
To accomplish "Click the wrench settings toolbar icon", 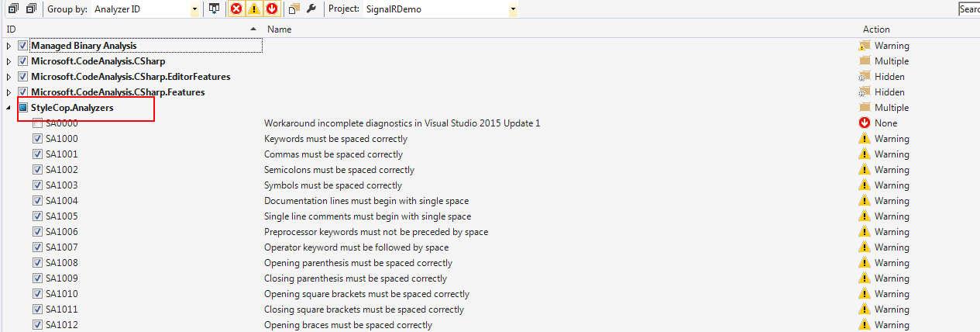I will 311,9.
